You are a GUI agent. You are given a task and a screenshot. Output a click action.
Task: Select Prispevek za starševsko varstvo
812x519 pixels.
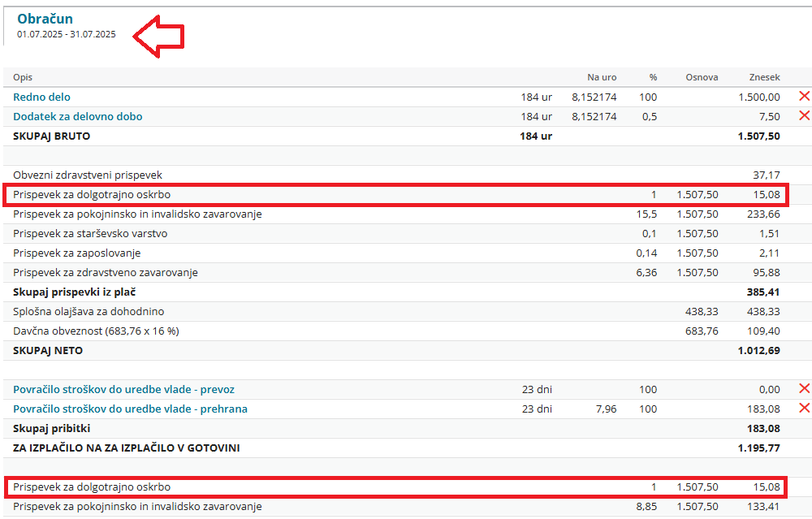(90, 234)
